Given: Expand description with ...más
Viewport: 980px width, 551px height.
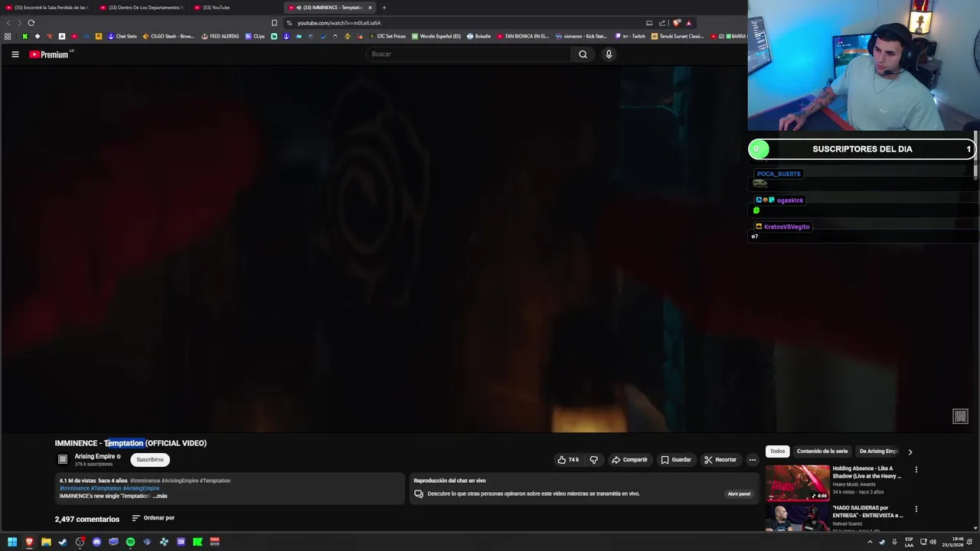Looking at the screenshot, I should [x=160, y=496].
